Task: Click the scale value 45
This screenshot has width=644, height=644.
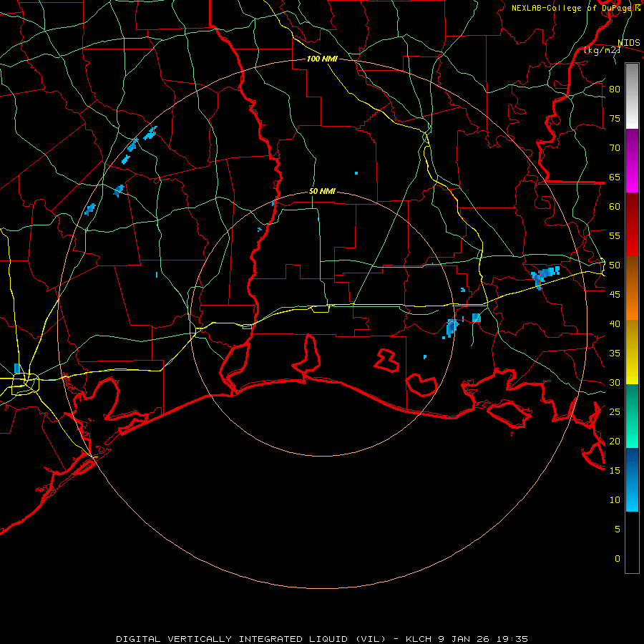Action: (x=615, y=295)
